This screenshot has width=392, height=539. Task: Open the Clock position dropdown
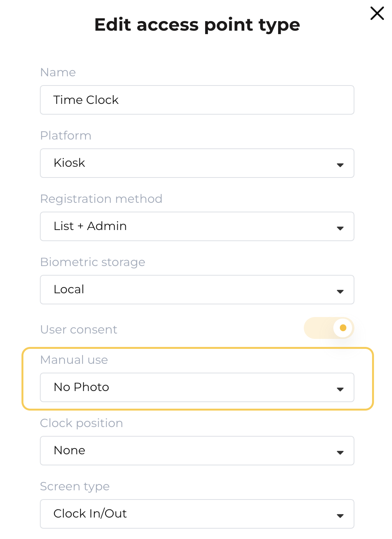197,450
